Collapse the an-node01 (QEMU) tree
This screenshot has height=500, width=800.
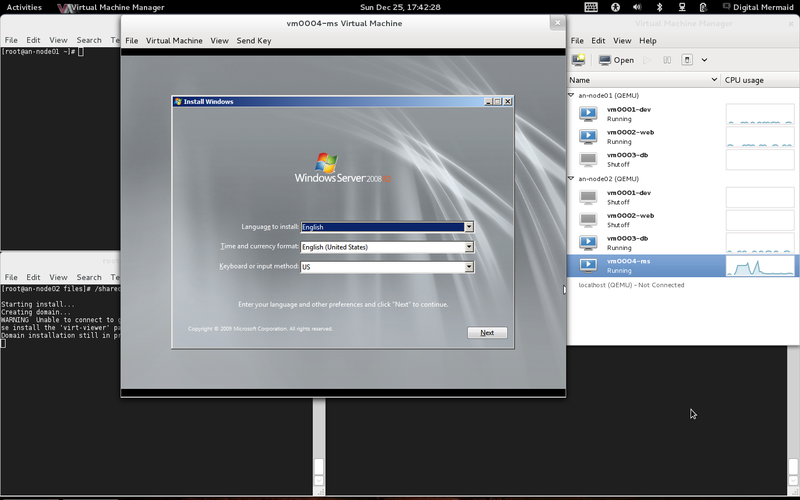tap(571, 95)
